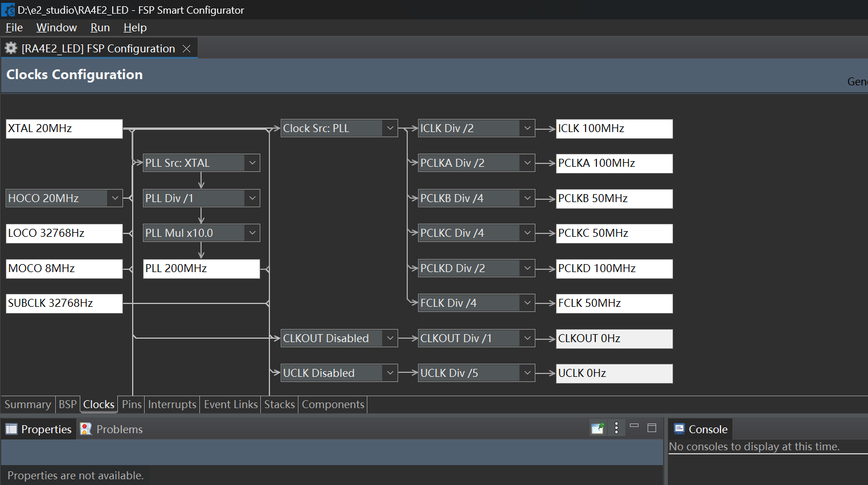Switch to the Summary tab
Screen dimensions: 868x485
click(28, 405)
